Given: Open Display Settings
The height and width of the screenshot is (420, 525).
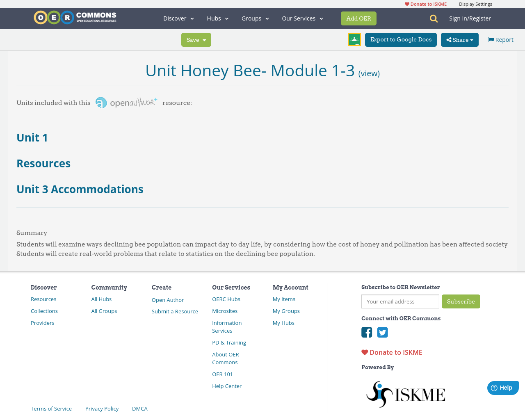Looking at the screenshot, I should click(475, 3).
